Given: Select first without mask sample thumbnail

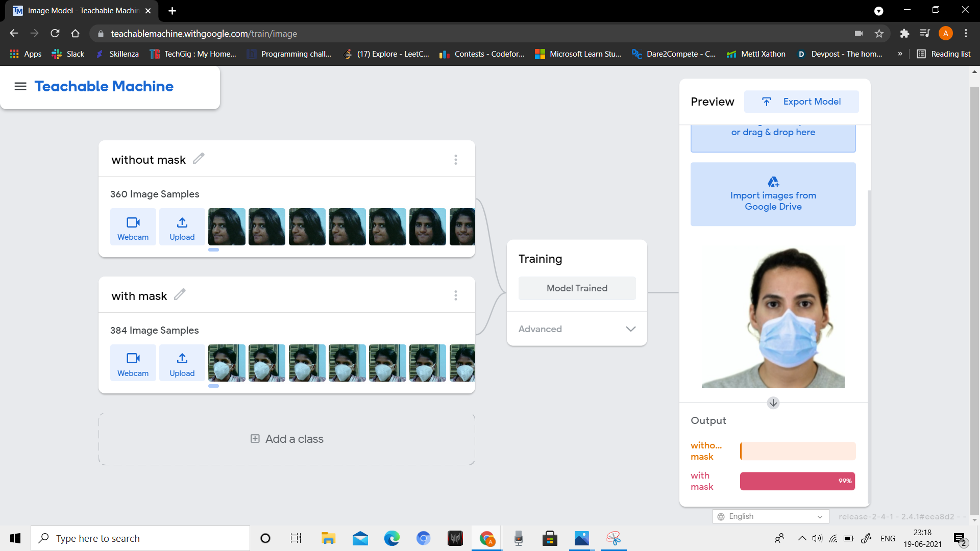Looking at the screenshot, I should [x=227, y=227].
